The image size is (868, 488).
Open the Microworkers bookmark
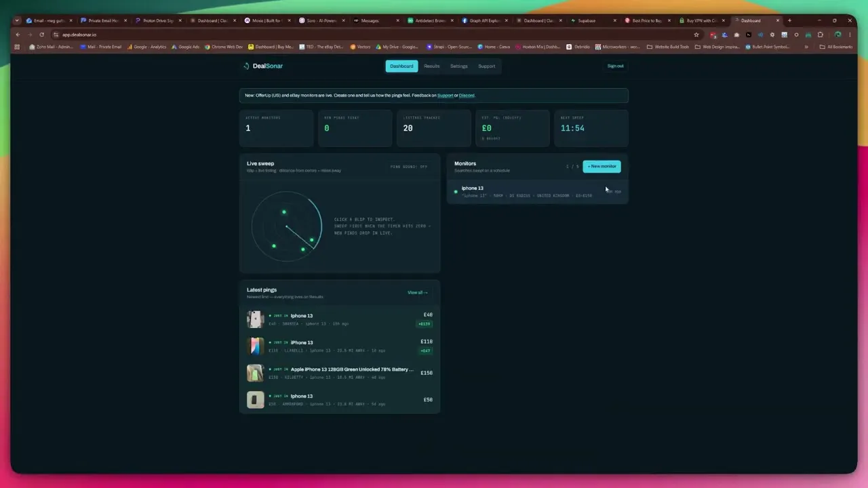point(618,47)
